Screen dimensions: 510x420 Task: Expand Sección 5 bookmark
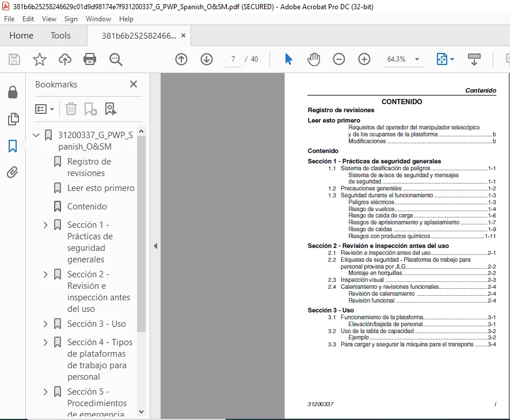(x=45, y=392)
